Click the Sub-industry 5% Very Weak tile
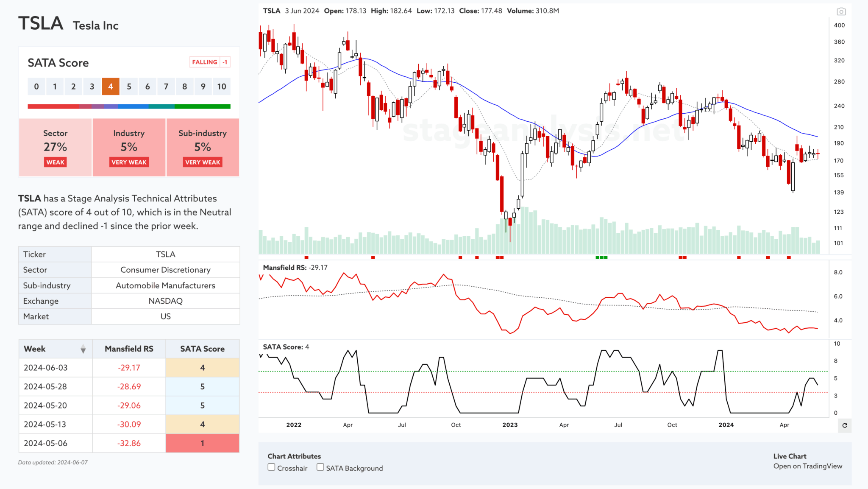This screenshot has width=868, height=489. click(x=203, y=147)
